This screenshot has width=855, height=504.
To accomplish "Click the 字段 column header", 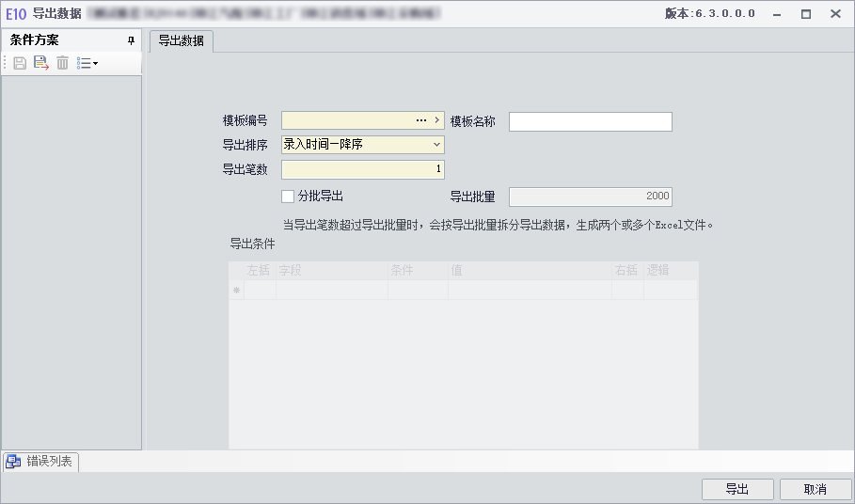I will pos(332,270).
